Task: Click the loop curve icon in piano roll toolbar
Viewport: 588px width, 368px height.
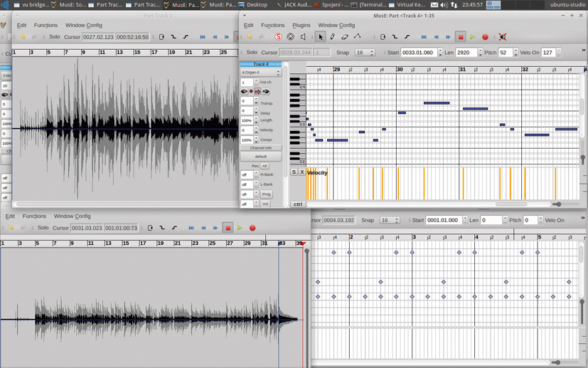Action: [x=395, y=37]
